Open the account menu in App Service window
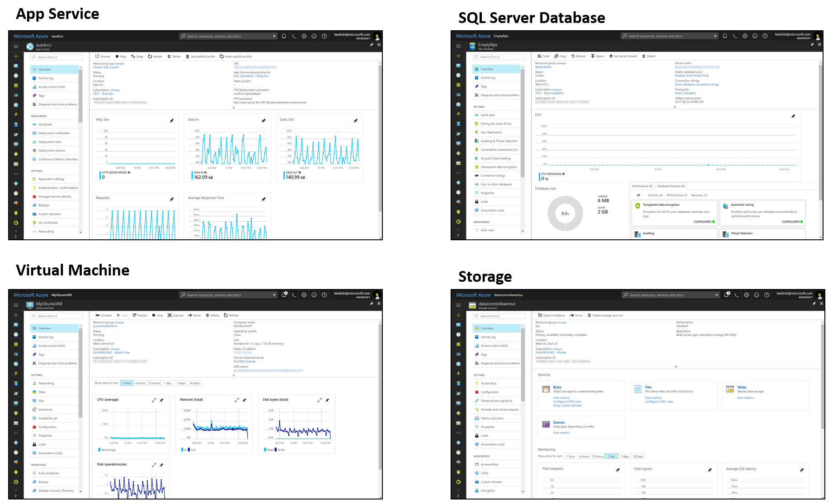Viewport: 833px width, 504px height. (357, 36)
